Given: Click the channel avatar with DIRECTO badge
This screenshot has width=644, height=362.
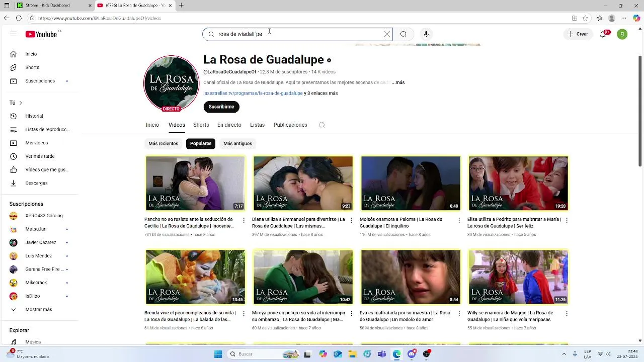Looking at the screenshot, I should [x=171, y=83].
